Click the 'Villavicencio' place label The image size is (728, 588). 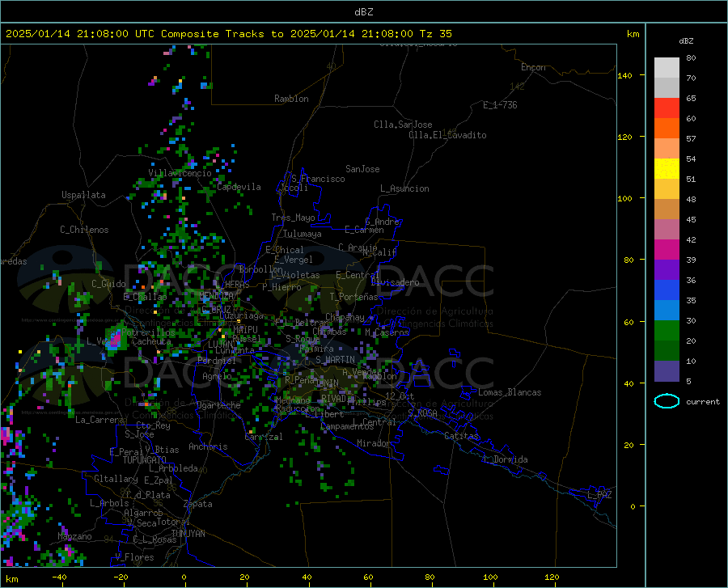pos(180,173)
